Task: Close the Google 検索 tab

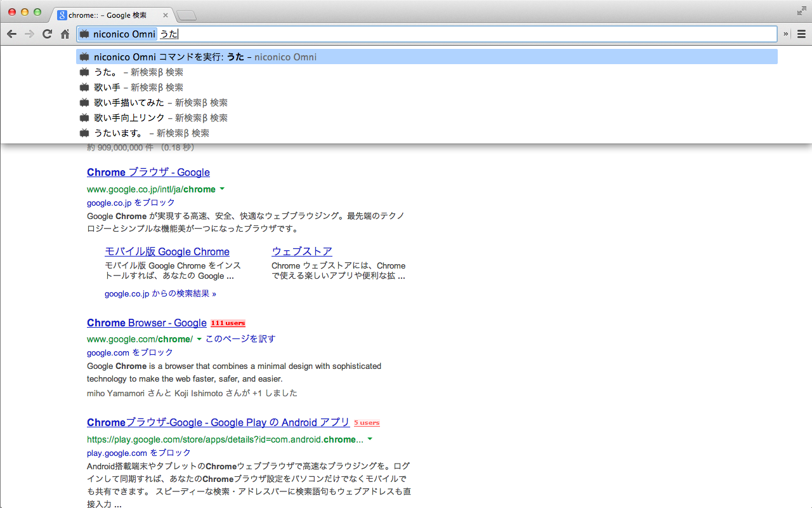Action: click(166, 15)
